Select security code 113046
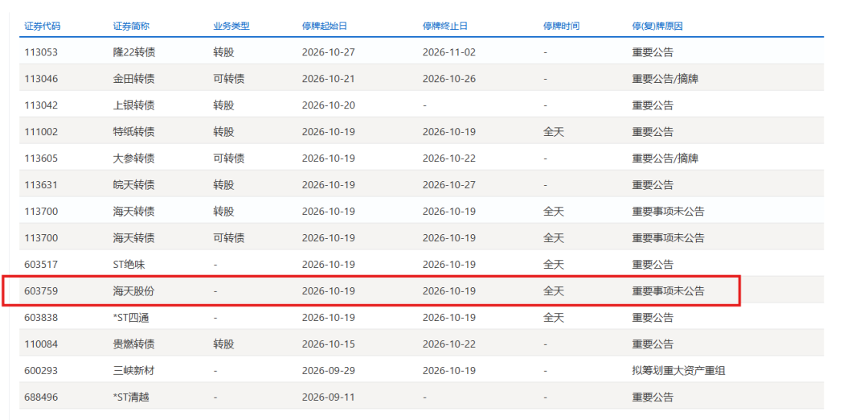 click(41, 79)
